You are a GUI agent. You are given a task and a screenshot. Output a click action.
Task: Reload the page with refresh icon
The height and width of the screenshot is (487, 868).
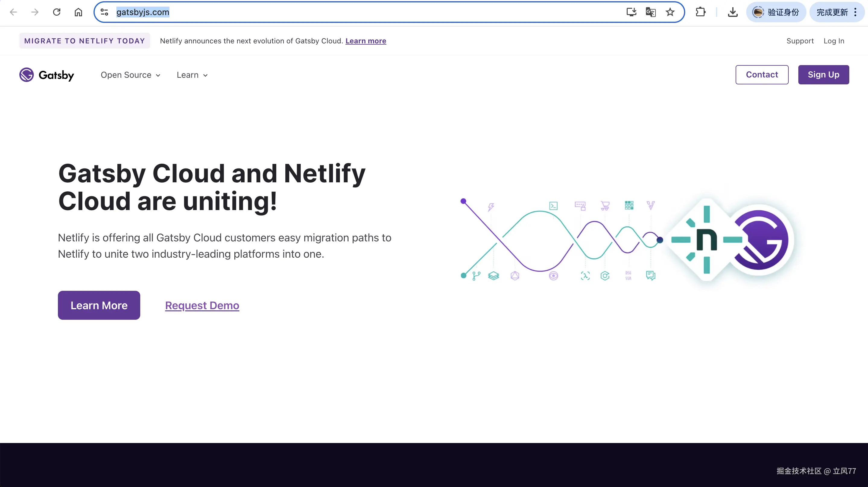(57, 12)
